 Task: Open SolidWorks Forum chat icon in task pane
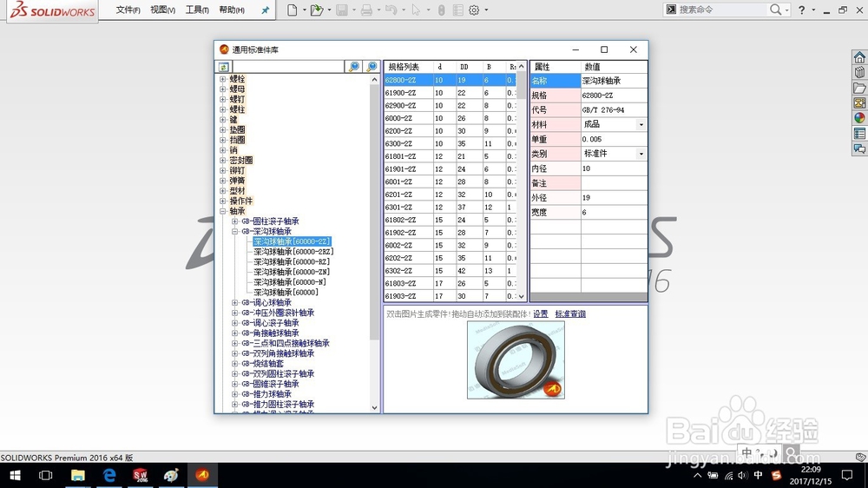tap(859, 148)
